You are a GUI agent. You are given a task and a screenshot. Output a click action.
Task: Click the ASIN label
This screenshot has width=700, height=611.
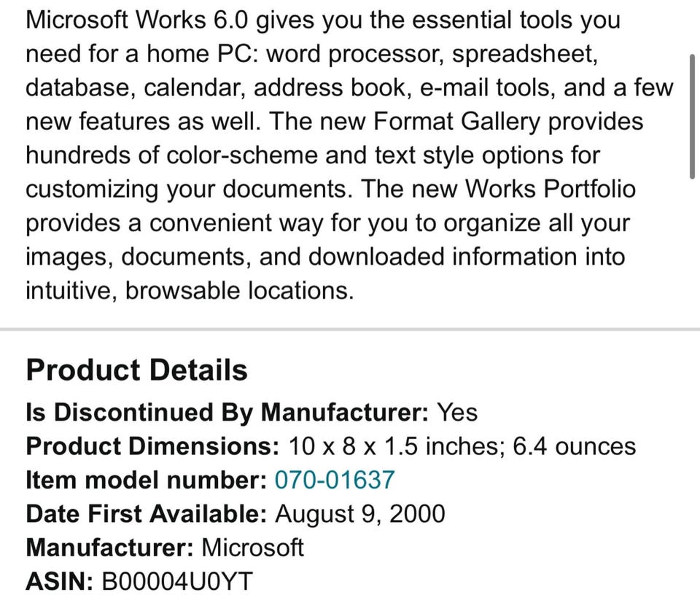(x=59, y=581)
